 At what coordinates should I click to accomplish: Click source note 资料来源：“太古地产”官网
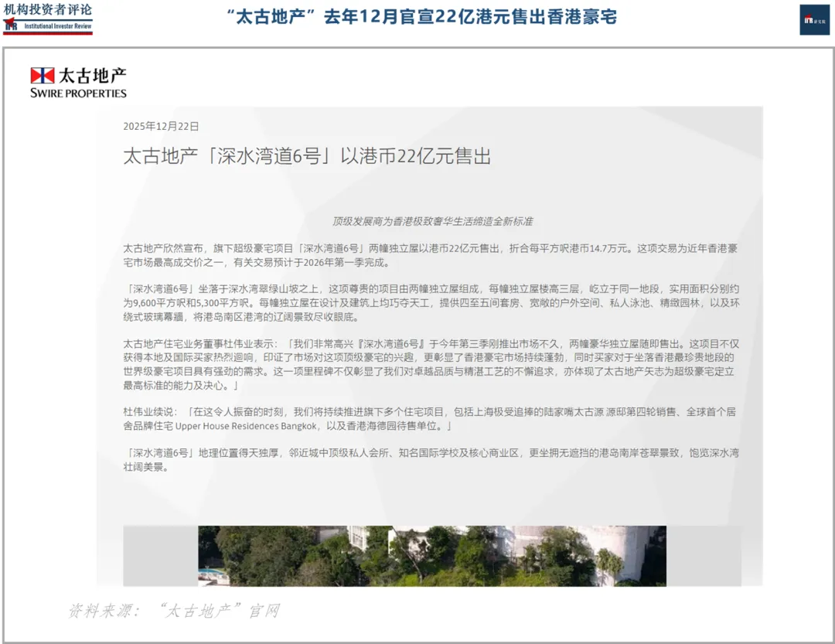pyautogui.click(x=174, y=611)
